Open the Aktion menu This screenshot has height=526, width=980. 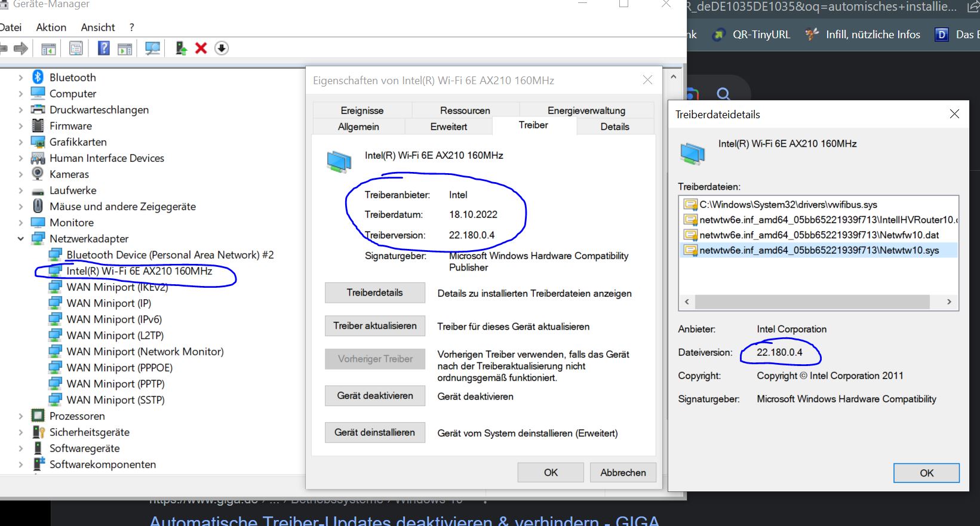pyautogui.click(x=51, y=27)
